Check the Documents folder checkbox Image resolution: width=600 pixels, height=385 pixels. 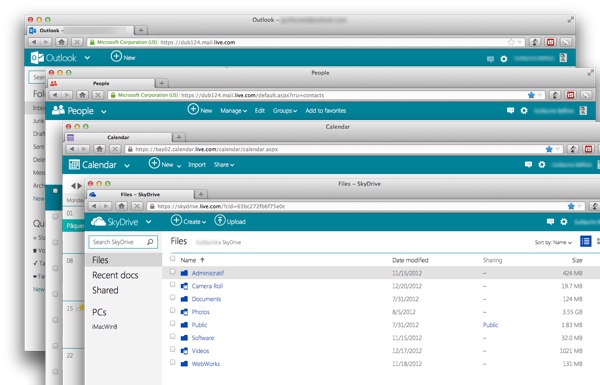pyautogui.click(x=173, y=298)
